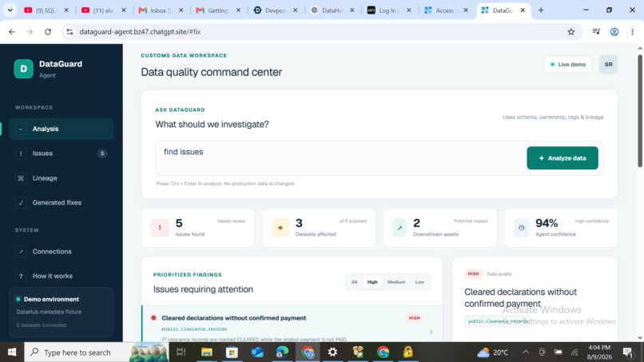Open the browser profile icon
The image size is (644, 362).
pyautogui.click(x=614, y=32)
